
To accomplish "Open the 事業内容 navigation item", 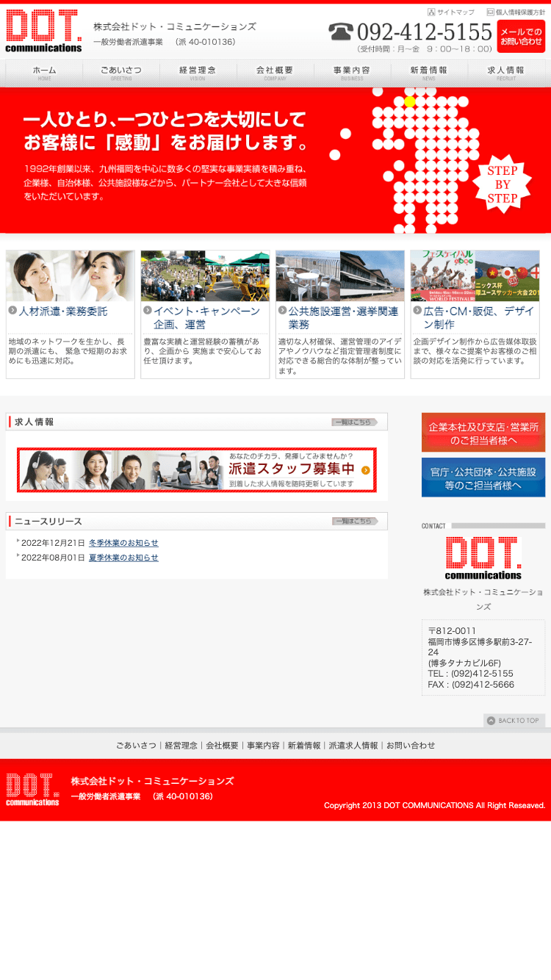I will tap(352, 73).
